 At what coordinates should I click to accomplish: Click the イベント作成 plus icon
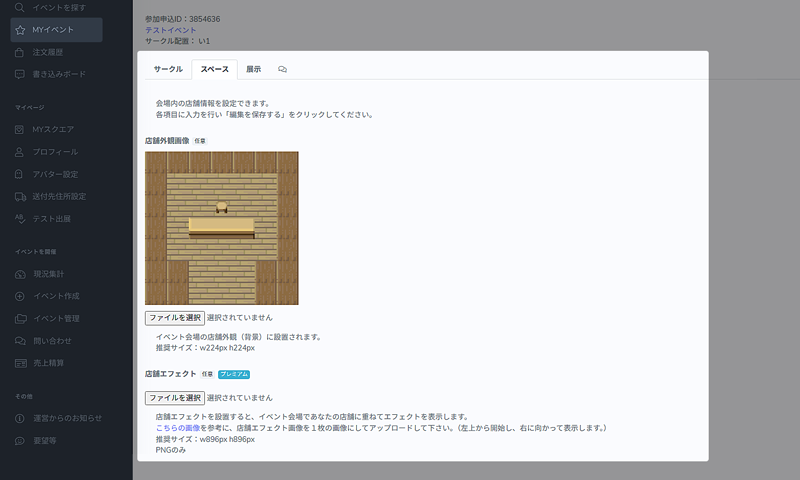[20, 296]
